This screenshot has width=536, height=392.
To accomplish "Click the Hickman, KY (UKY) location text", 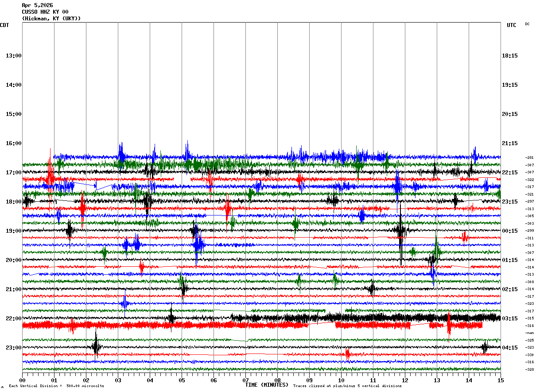I will click(51, 19).
